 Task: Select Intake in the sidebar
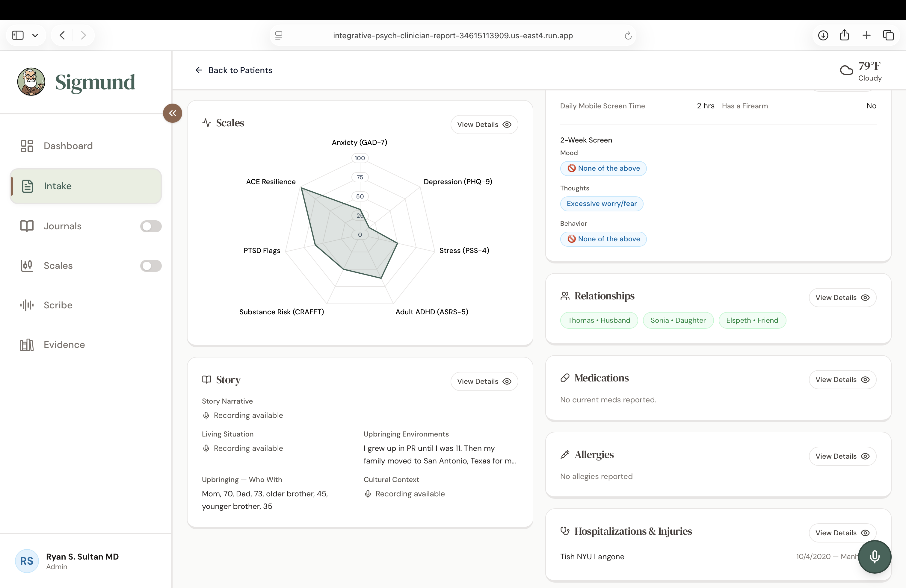click(x=86, y=186)
